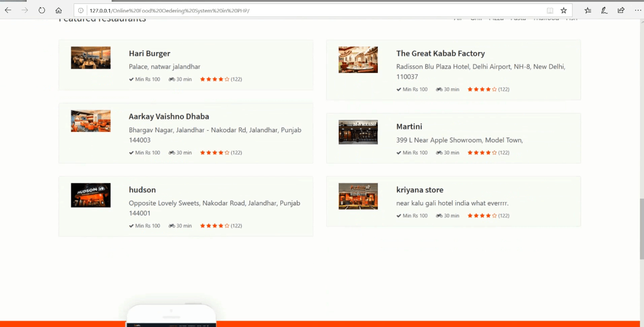Click the browser Forward arrow
The width and height of the screenshot is (644, 327).
point(25,10)
